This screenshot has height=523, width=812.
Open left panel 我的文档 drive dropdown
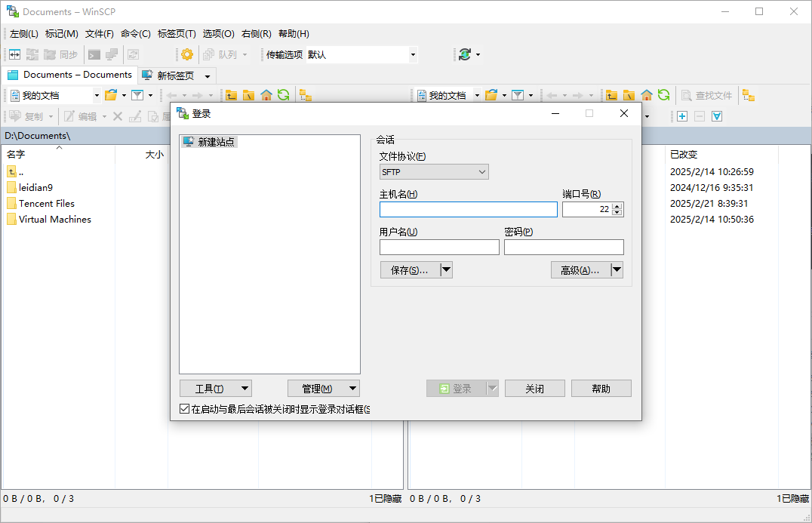[x=97, y=95]
